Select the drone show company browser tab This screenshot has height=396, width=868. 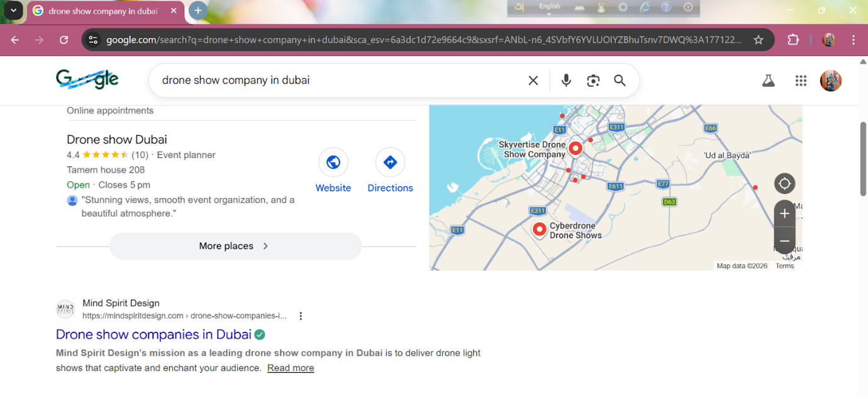point(104,11)
